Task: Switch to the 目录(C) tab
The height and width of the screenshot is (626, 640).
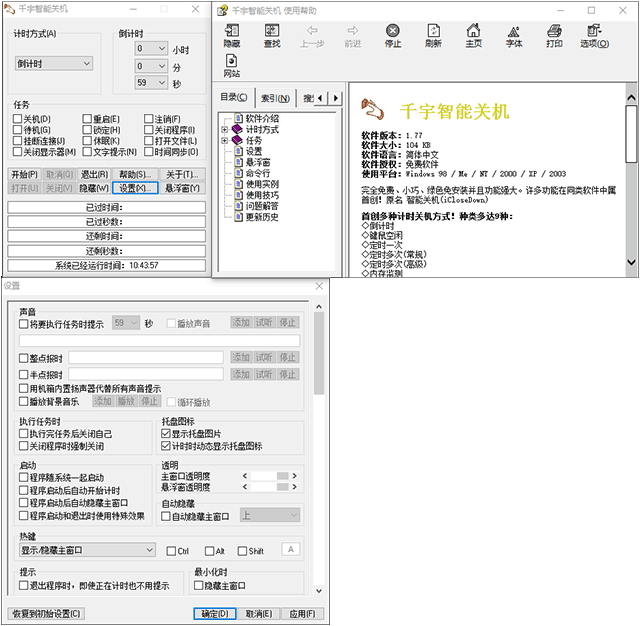Action: [x=233, y=98]
